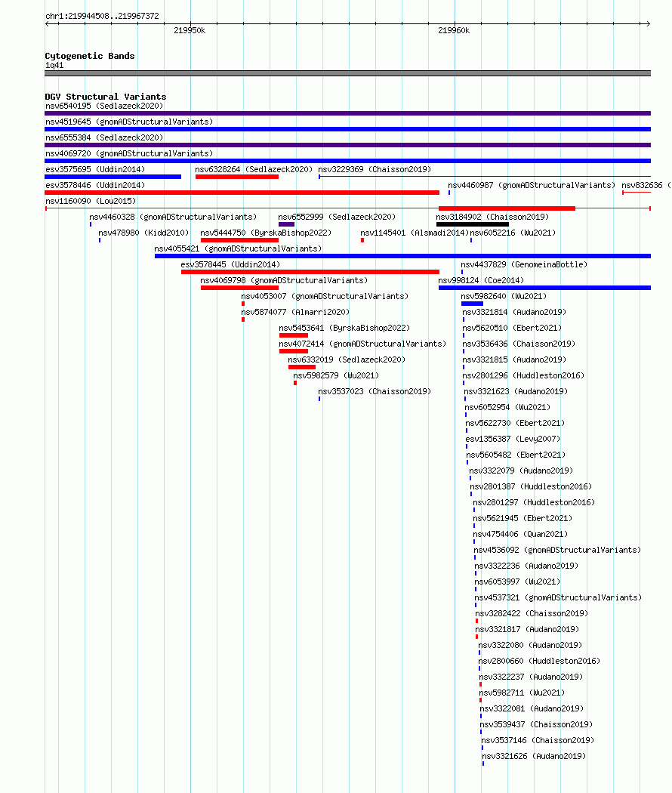This screenshot has width=672, height=793.
Task: Click the red bar under esv3578446
Action: [x=242, y=193]
